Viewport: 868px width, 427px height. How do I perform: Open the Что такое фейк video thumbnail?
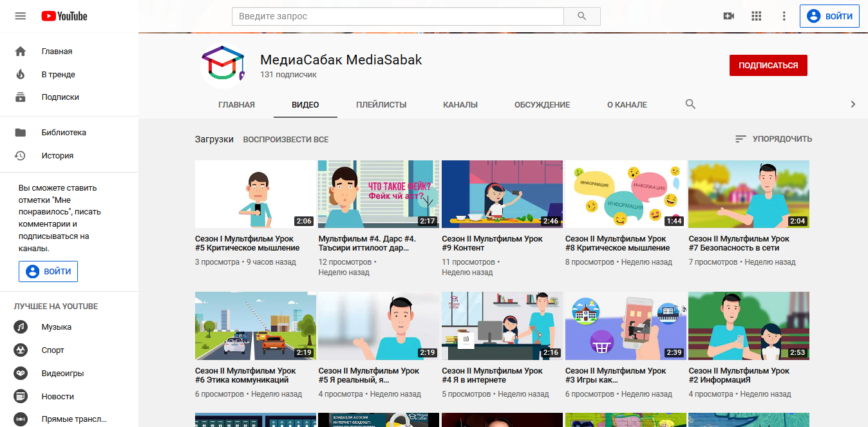click(x=379, y=195)
